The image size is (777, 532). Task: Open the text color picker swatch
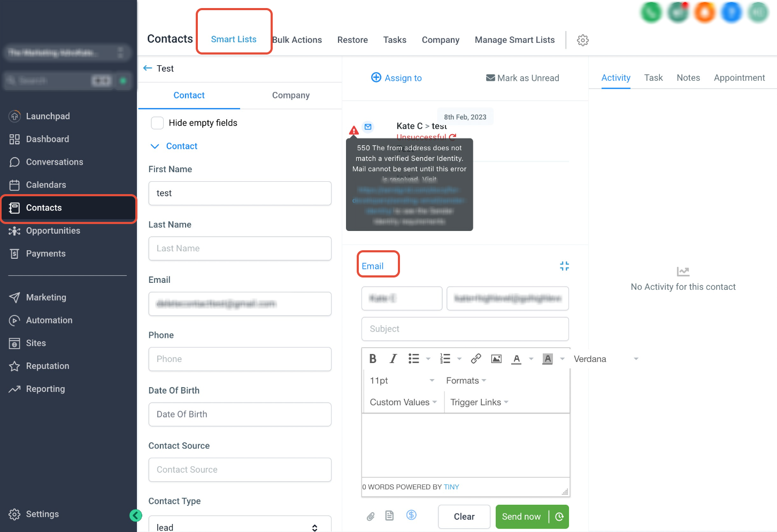[516, 359]
